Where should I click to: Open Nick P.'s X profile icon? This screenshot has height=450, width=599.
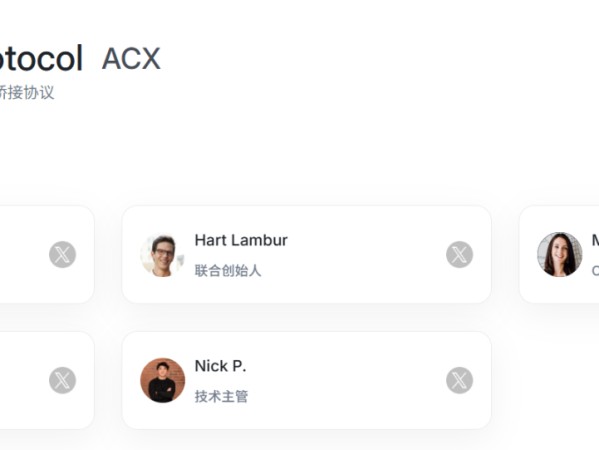pos(459,380)
